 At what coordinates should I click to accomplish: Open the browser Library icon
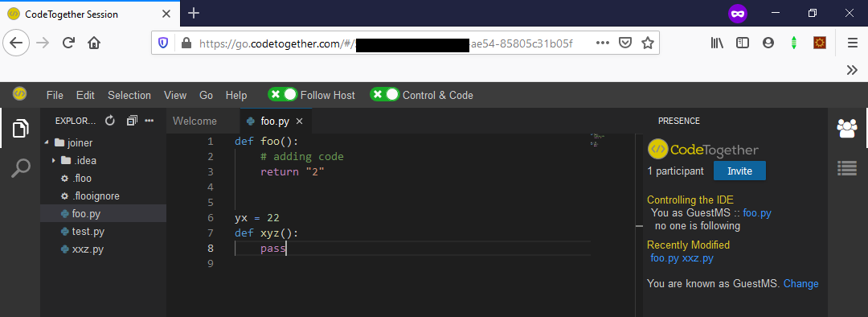click(718, 43)
